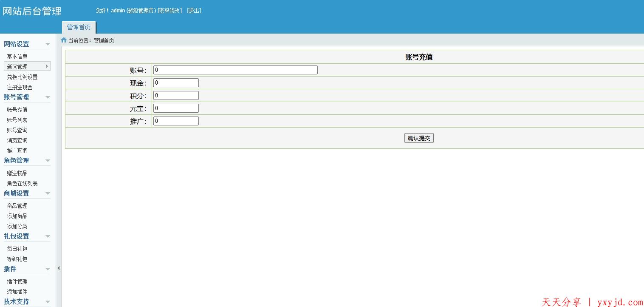
Task: Click 管理首页 in the breadcrumb
Action: click(x=104, y=41)
